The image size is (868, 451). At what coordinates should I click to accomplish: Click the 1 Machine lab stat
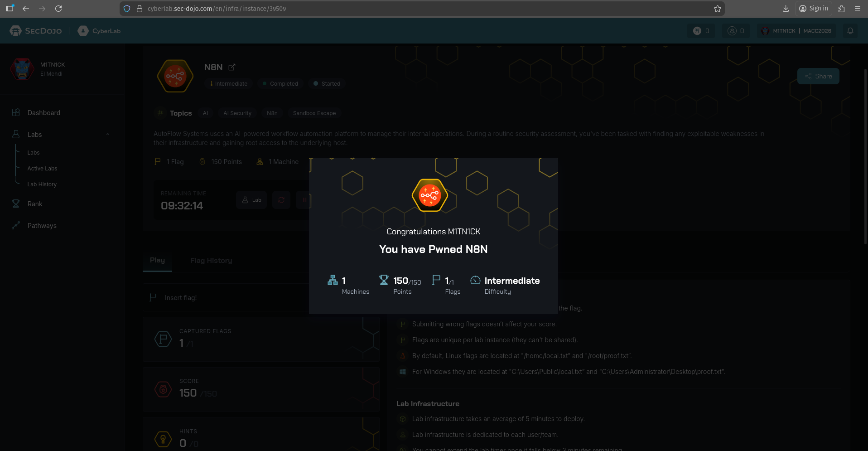tap(278, 162)
